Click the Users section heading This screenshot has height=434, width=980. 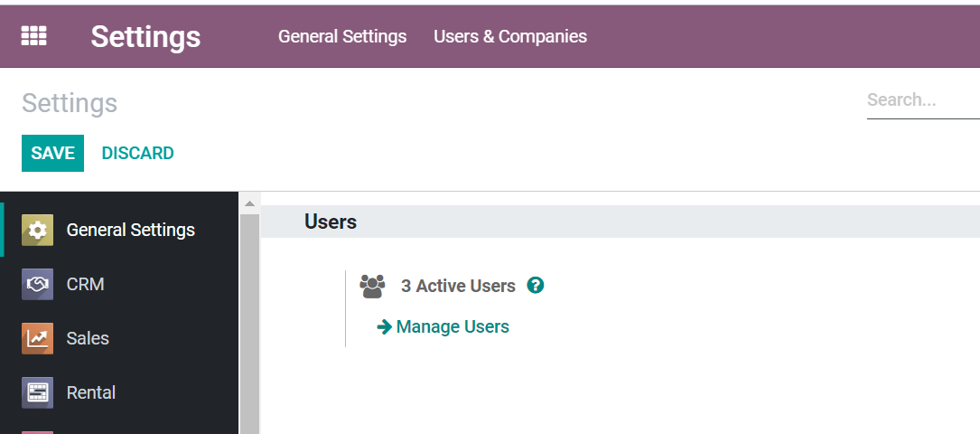(331, 222)
